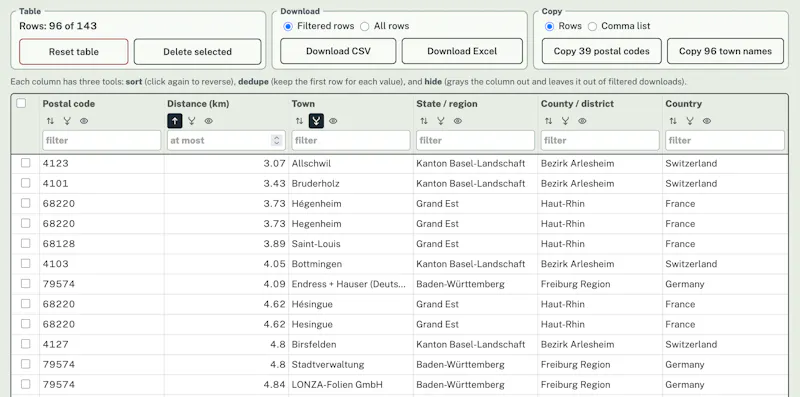Screen dimensions: 800x397
Task: Focus the County / district filter field
Action: (x=600, y=140)
